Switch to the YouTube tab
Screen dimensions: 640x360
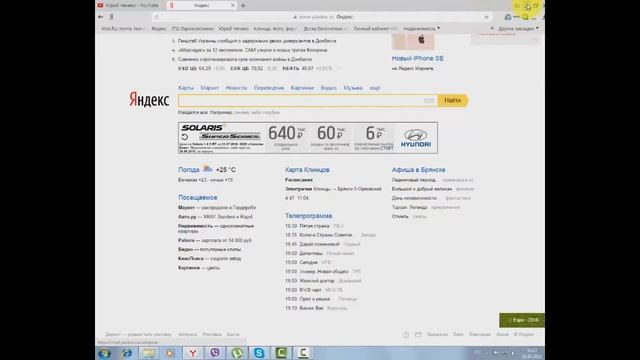130,5
